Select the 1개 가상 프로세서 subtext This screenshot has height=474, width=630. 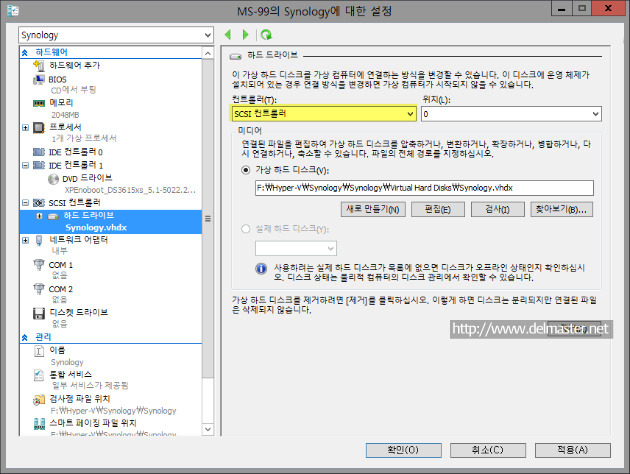point(84,139)
